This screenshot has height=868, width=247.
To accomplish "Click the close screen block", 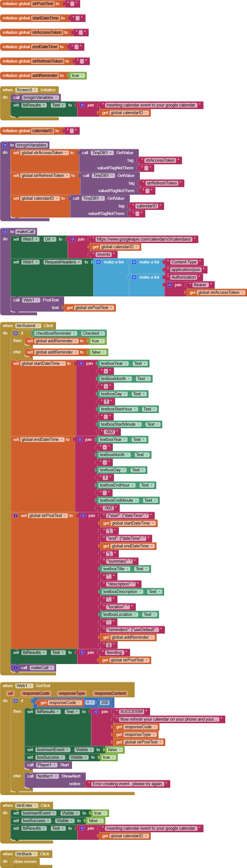I will click(x=25, y=861).
